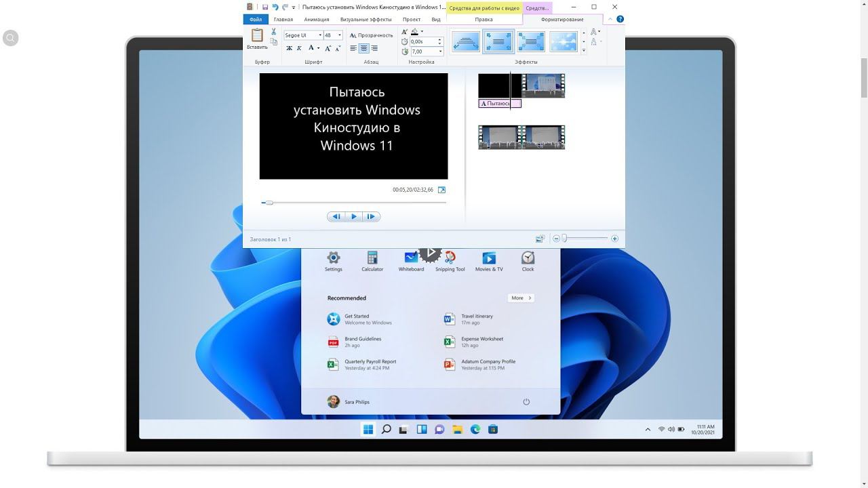Click the Windows Start button on taskbar
The height and width of the screenshot is (488, 868).
[x=368, y=429]
